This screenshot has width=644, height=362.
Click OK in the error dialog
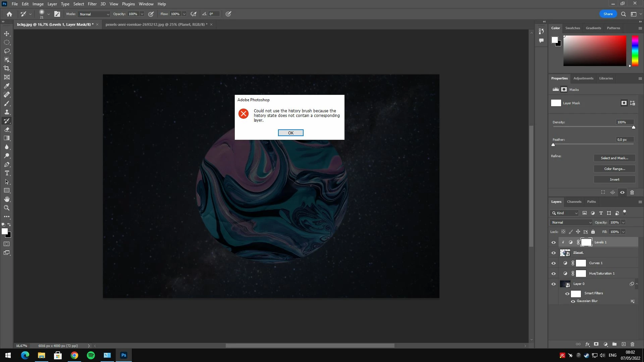pos(290,133)
